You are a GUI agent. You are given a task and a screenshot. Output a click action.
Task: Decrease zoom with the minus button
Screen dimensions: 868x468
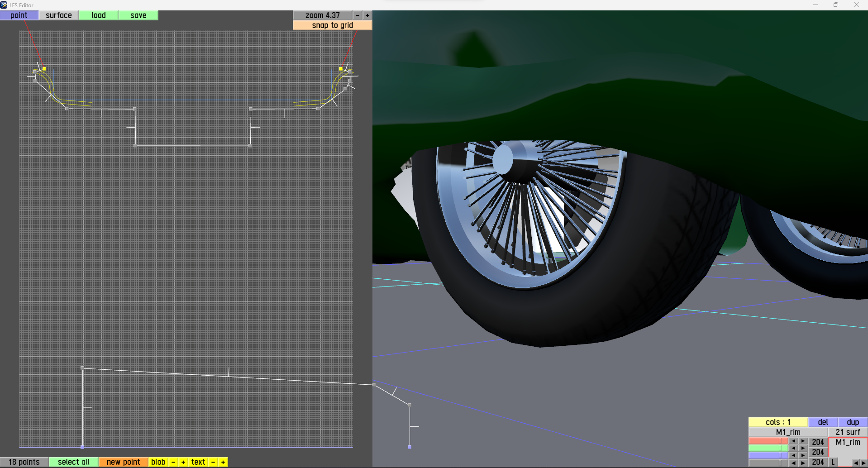pos(358,15)
